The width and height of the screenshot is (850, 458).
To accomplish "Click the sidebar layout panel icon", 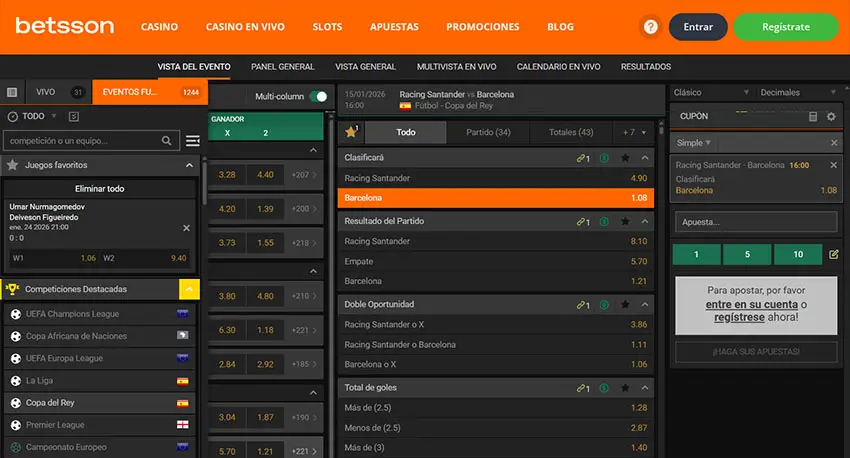I will (x=12, y=92).
